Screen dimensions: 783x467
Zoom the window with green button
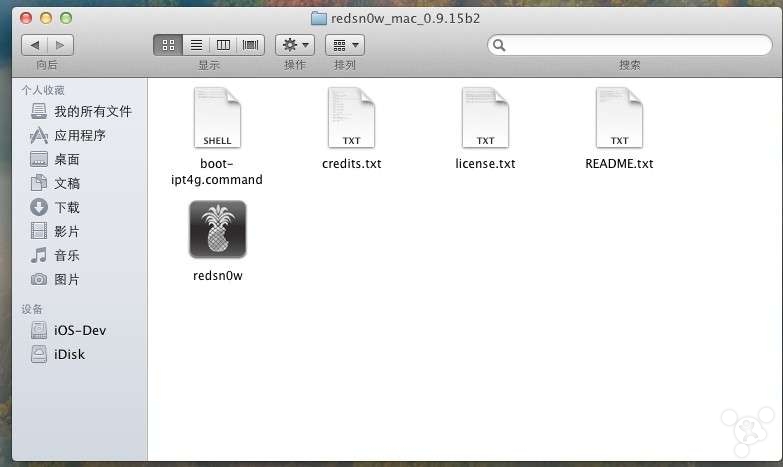(x=66, y=18)
